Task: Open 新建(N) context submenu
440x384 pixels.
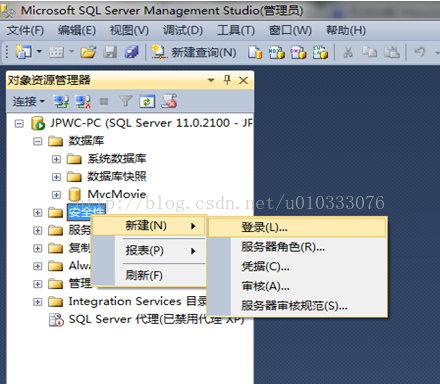Action: point(149,226)
